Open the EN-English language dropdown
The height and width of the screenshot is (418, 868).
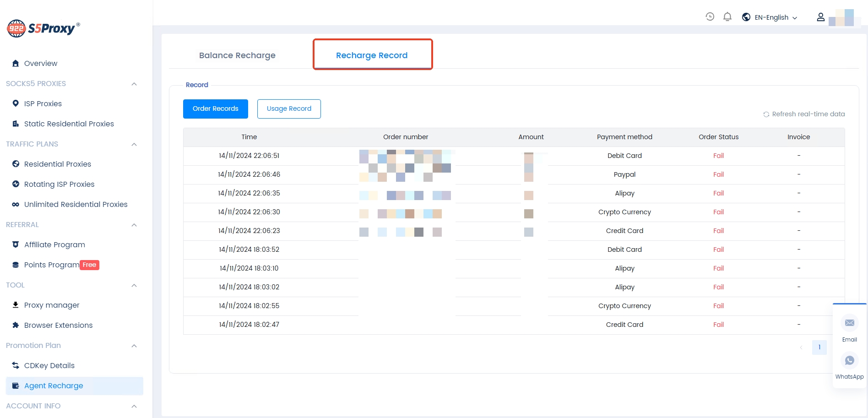click(771, 17)
